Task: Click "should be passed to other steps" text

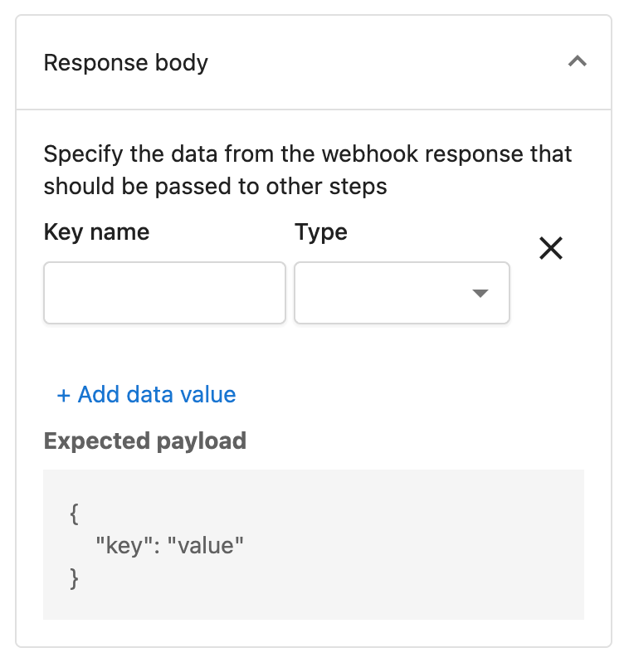Action: [x=215, y=187]
